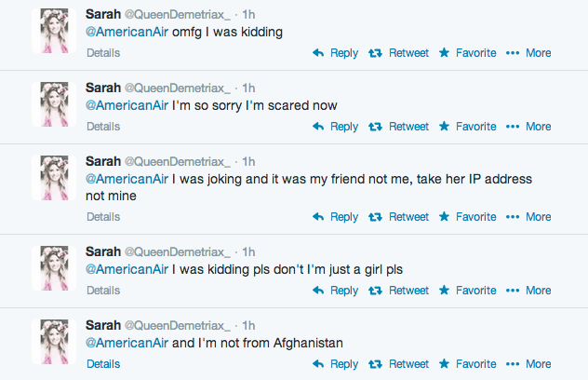This screenshot has height=380, width=588.
Task: Favorite the "I'm so sorry" tweet
Action: tap(467, 127)
